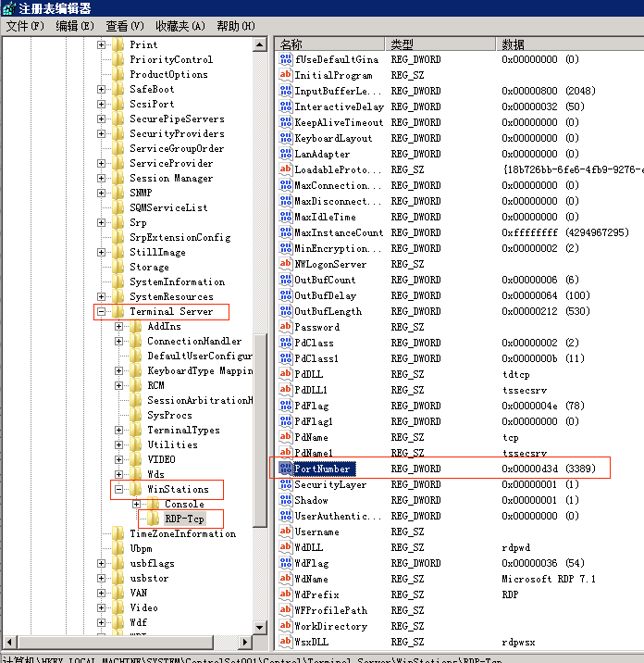
Task: Click the WinStations folder icon
Action: pos(136,489)
